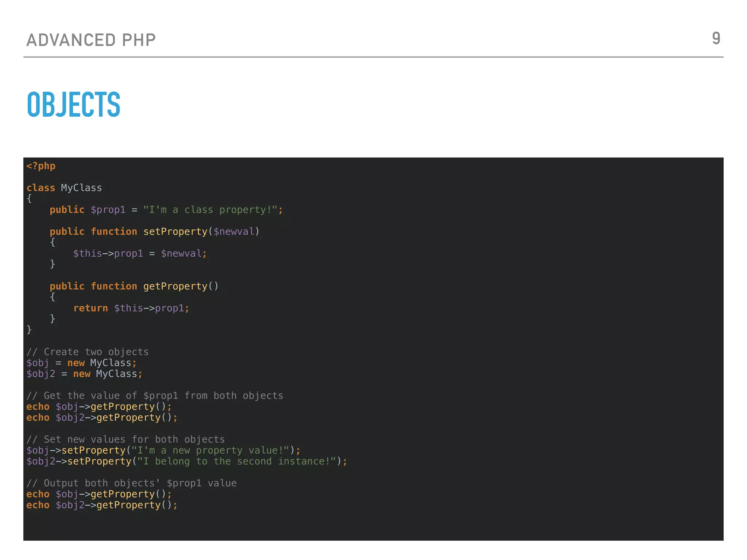
Task: Click the '// Set new values for both objects' comment
Action: click(x=125, y=439)
